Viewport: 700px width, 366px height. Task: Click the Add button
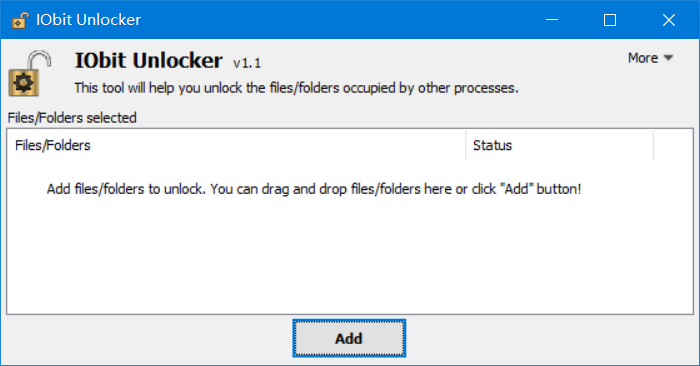[x=349, y=338]
